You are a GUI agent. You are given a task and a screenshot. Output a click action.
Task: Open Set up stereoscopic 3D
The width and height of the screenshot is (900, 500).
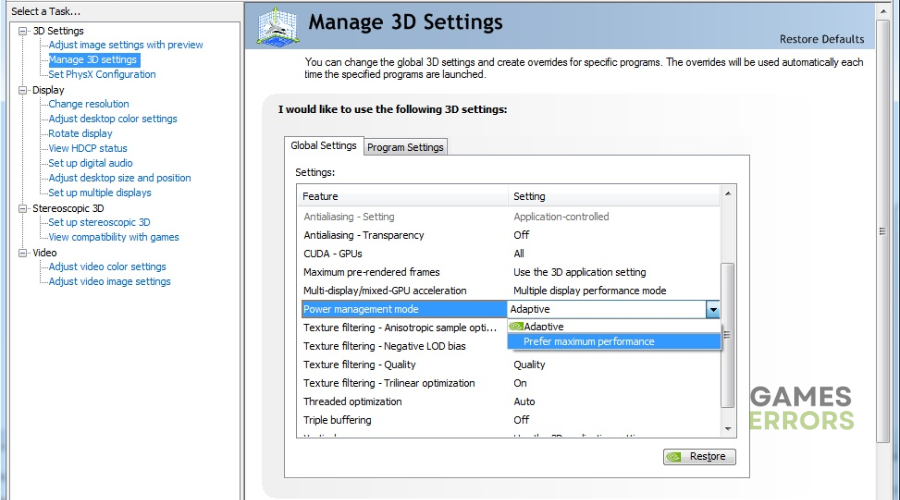pos(99,222)
